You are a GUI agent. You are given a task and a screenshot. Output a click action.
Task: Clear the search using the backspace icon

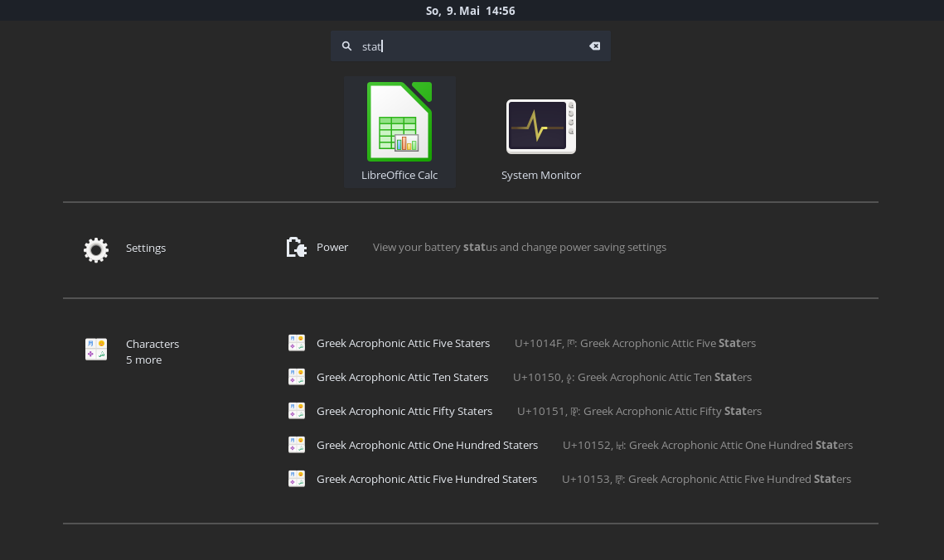pos(594,46)
